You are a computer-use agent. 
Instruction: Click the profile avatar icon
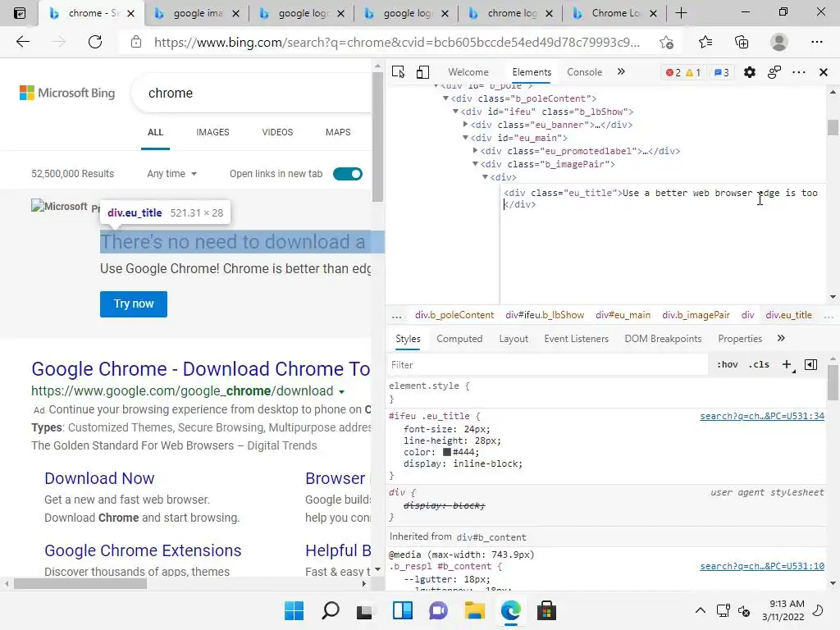pyautogui.click(x=779, y=42)
